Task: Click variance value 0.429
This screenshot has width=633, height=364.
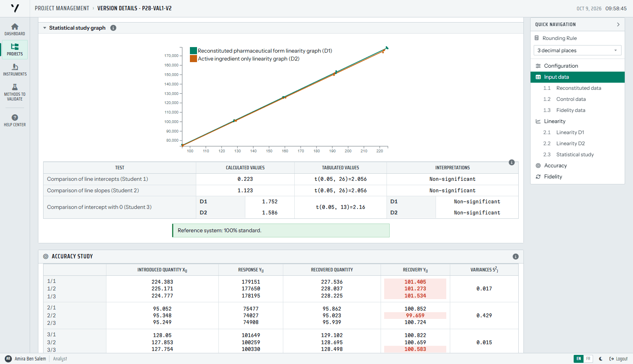Action: [x=484, y=315]
